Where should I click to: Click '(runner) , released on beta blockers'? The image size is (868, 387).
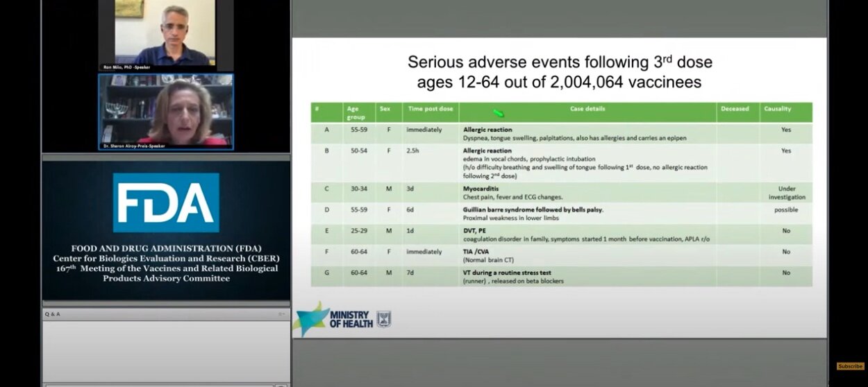coord(512,281)
